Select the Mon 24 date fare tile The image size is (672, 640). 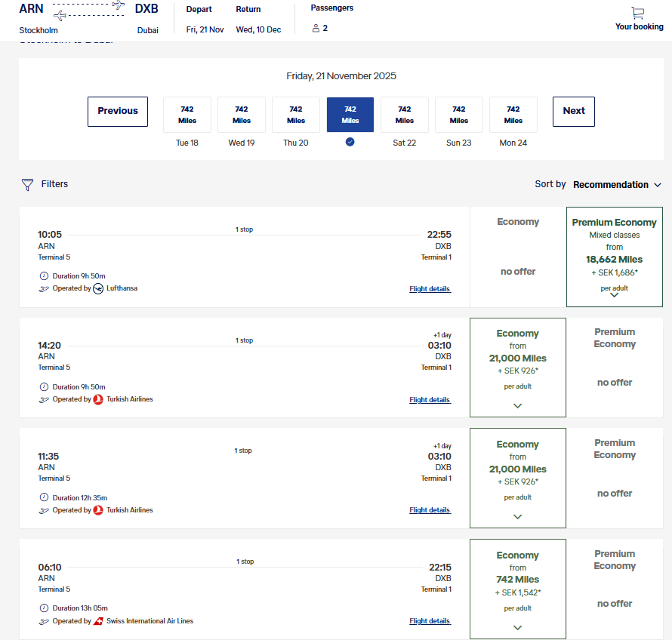(x=513, y=115)
